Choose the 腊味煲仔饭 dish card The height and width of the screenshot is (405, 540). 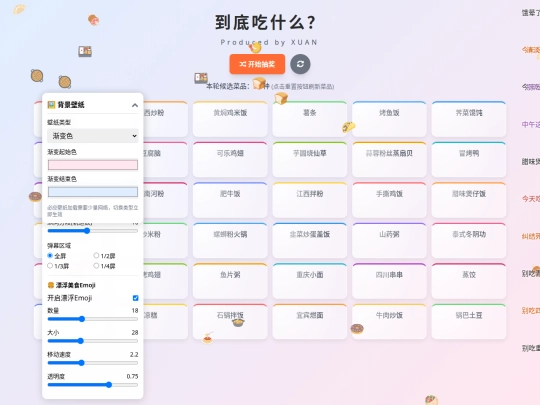point(469,200)
